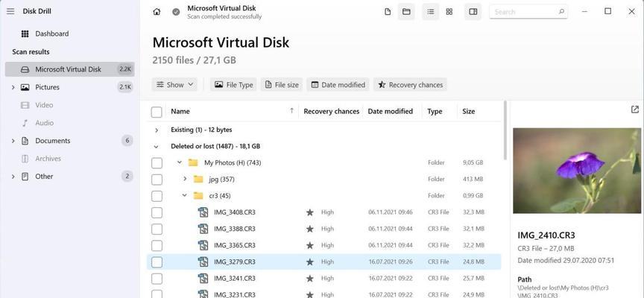The height and width of the screenshot is (298, 644).
Task: Open the hamburger menu in Disk Drill
Action: point(10,11)
